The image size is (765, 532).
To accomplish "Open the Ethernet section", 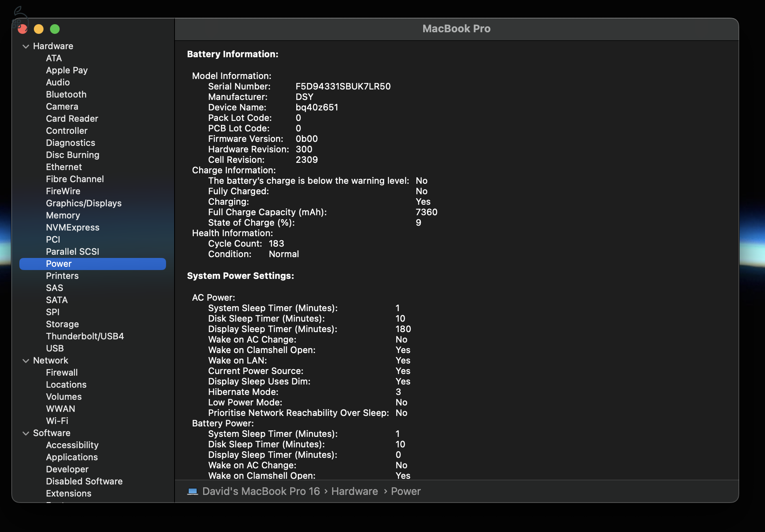I will point(64,167).
